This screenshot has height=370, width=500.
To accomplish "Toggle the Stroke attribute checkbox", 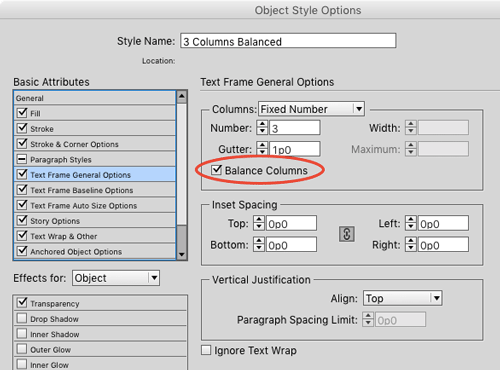I will 22,128.
